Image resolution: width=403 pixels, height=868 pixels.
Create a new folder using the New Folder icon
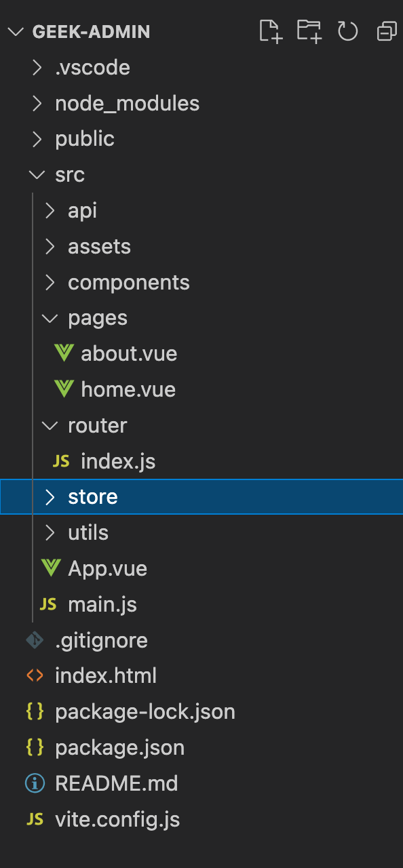(x=309, y=31)
